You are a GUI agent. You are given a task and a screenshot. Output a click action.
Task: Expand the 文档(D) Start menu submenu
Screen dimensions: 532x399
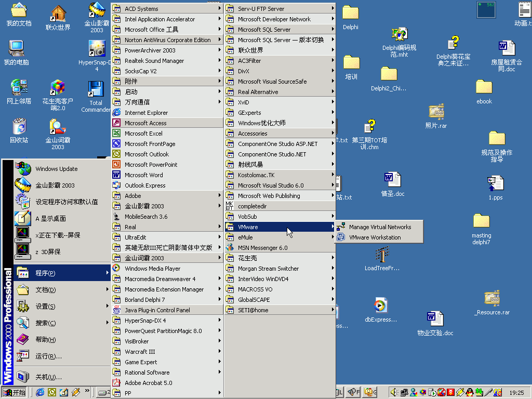62,290
